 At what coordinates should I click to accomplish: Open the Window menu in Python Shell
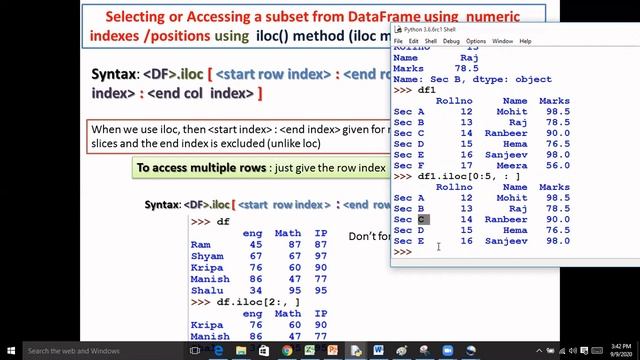pyautogui.click(x=502, y=41)
